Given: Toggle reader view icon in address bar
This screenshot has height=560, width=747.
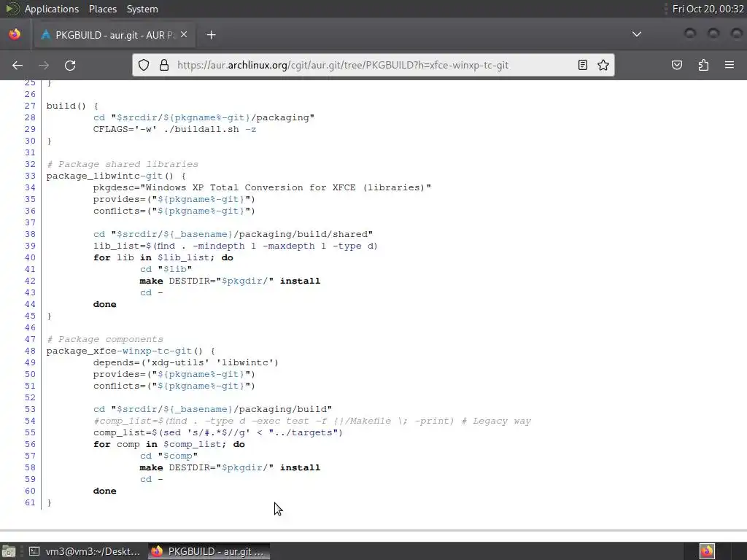Looking at the screenshot, I should point(583,65).
